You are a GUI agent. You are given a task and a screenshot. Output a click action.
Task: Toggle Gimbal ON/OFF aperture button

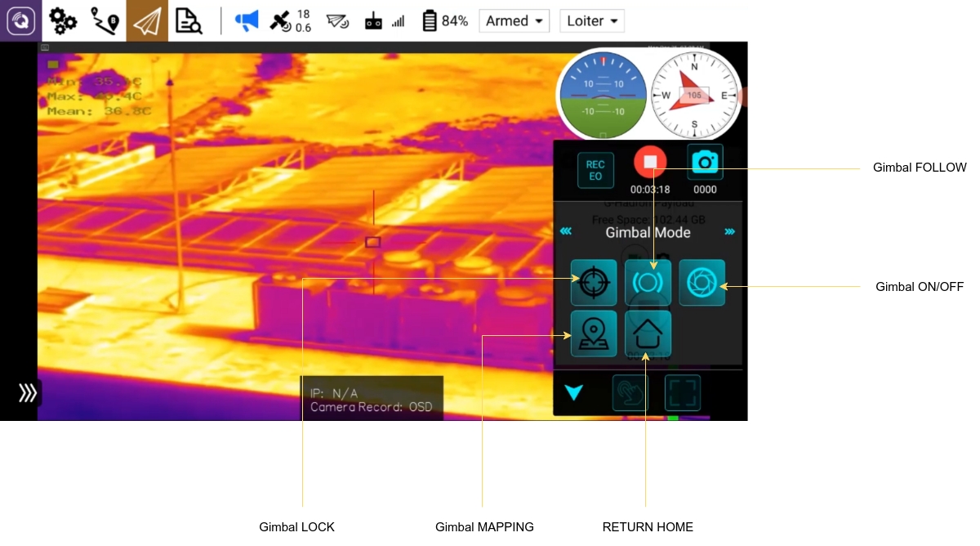click(x=702, y=283)
